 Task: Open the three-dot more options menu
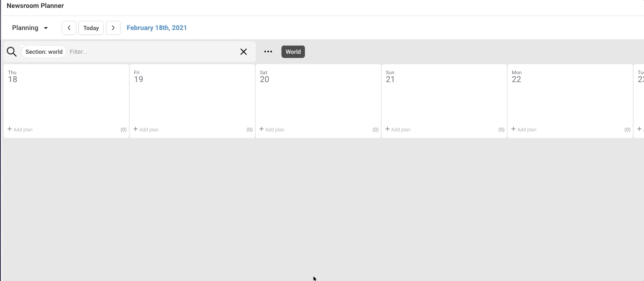coord(268,52)
